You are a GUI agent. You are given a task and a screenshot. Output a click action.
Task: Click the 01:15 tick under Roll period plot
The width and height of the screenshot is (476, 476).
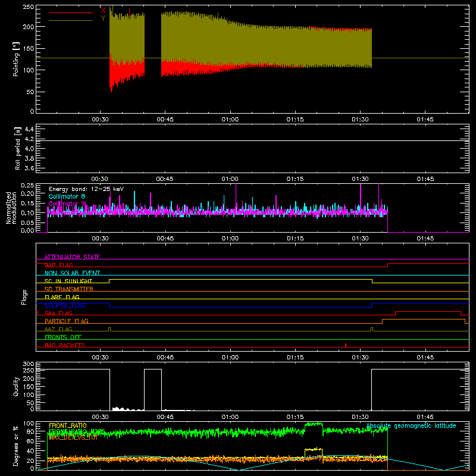coord(295,179)
